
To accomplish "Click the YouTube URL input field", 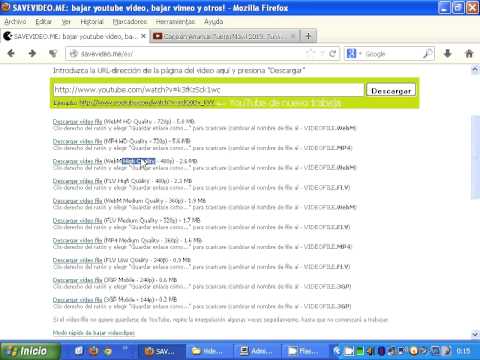I will click(x=208, y=90).
